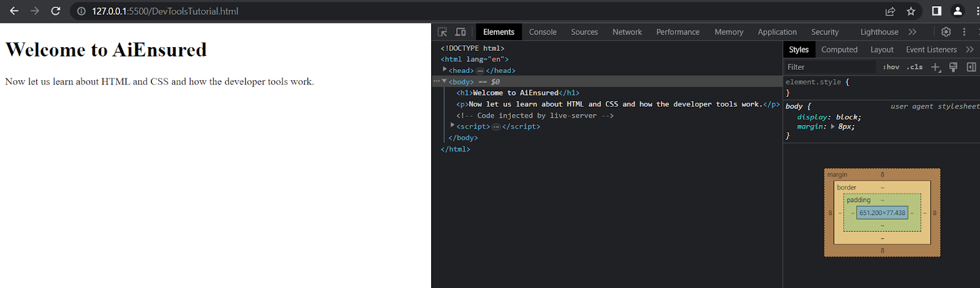The image size is (980, 288).
Task: Open the Network tab
Action: [x=627, y=32]
